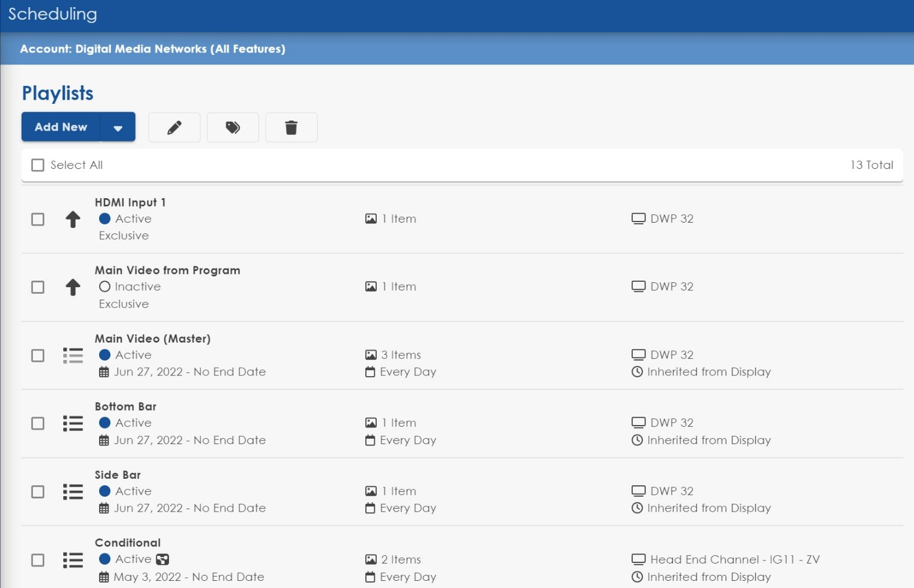Click the upward arrow icon beside HDMI Input 1
This screenshot has width=914, height=588.
[x=72, y=219]
